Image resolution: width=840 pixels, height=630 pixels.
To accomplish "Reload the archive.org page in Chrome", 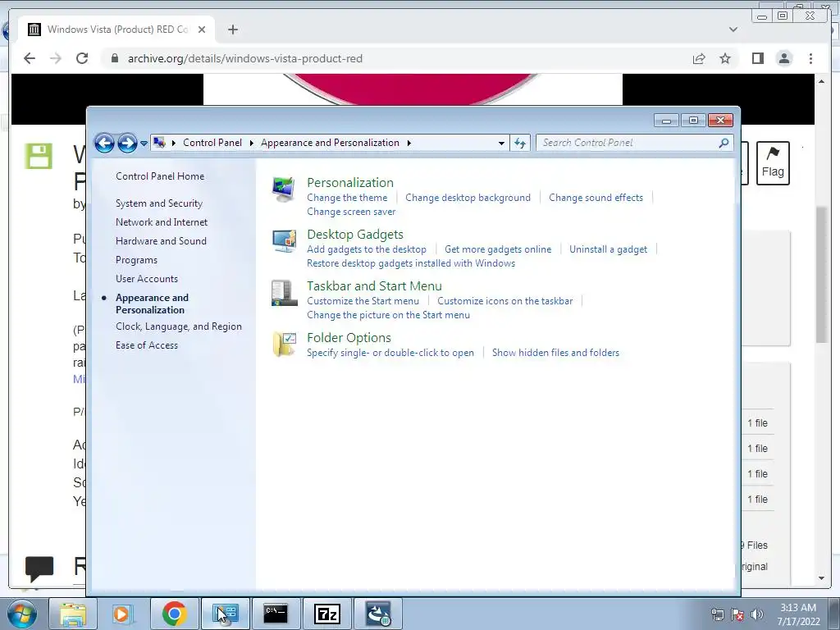I will click(x=82, y=58).
